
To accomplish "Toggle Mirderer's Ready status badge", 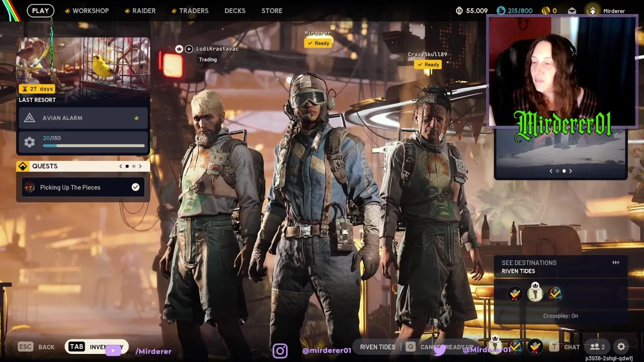I will click(318, 43).
